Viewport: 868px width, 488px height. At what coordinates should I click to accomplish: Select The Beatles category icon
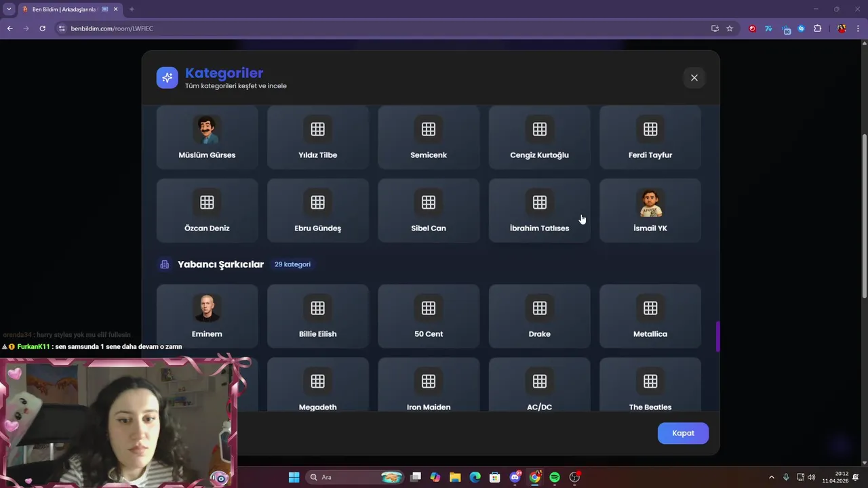tap(650, 381)
